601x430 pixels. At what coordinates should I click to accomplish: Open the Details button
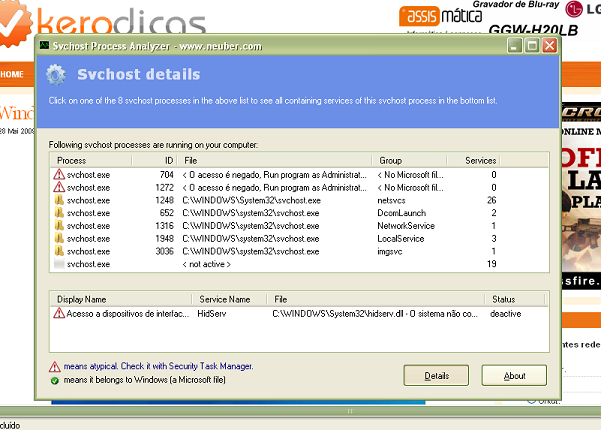(x=436, y=376)
